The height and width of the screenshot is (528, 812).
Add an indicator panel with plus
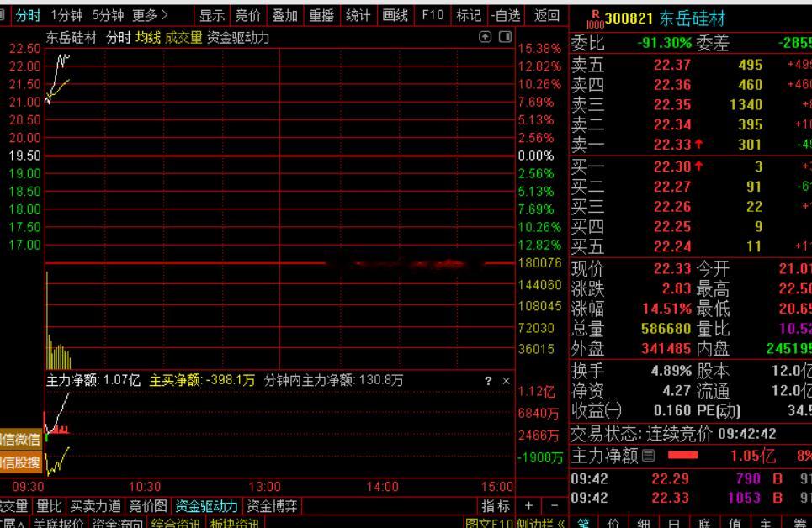(x=528, y=506)
